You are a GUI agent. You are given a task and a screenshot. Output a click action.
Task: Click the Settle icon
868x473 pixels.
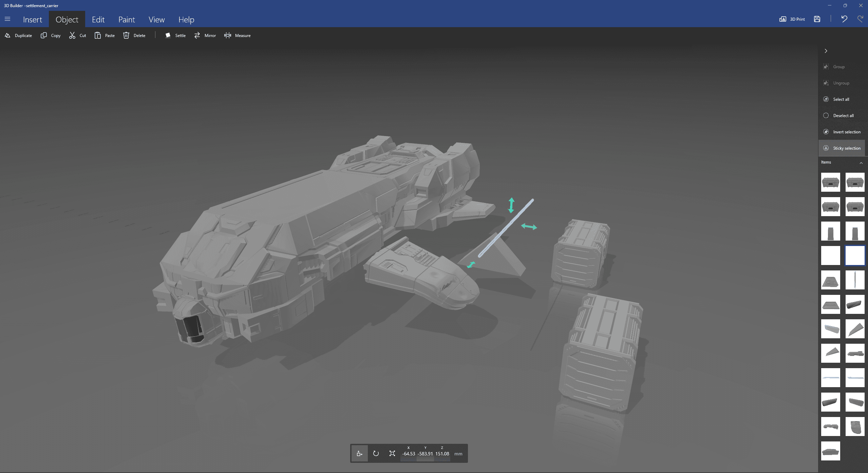(168, 35)
